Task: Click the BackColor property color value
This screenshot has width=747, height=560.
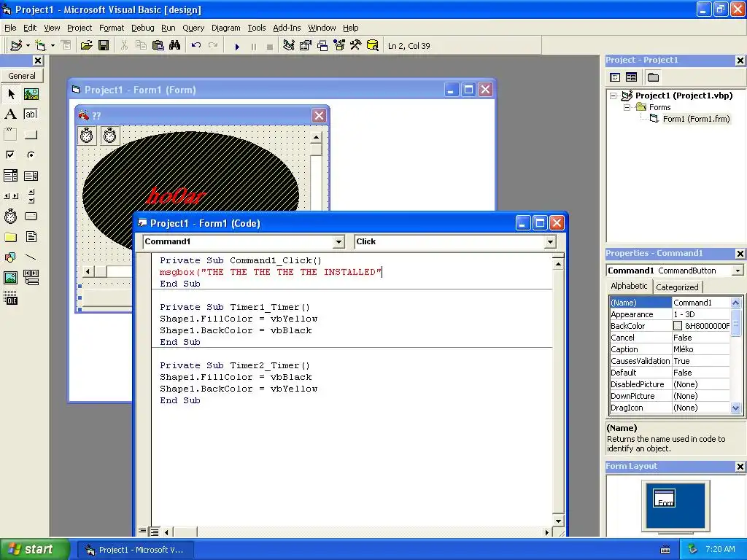Action: 700,326
